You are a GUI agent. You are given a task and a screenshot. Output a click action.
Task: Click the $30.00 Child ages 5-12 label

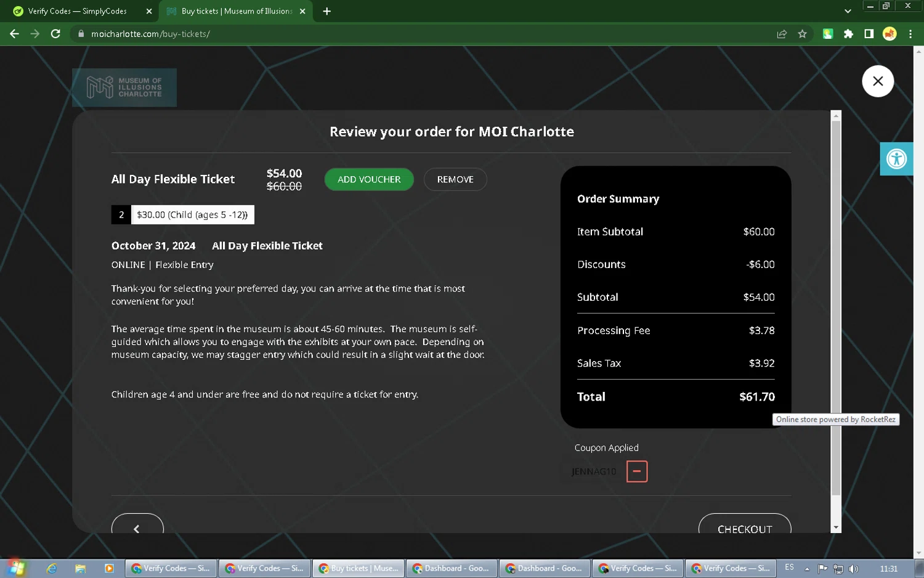pos(192,214)
